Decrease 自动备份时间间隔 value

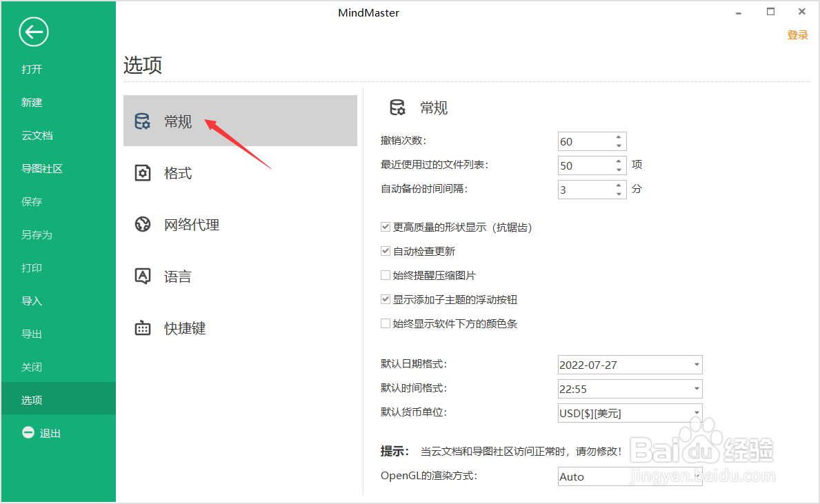click(x=619, y=194)
